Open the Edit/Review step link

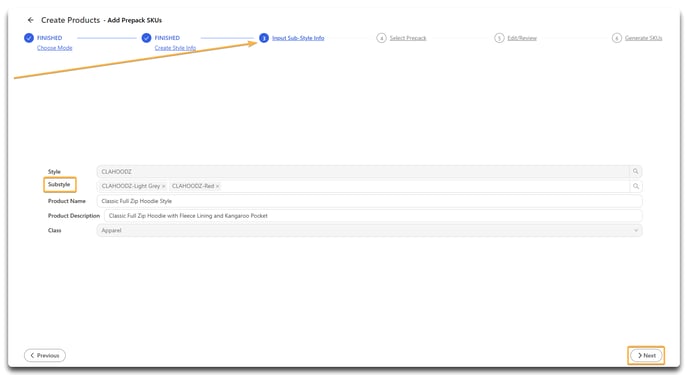pyautogui.click(x=522, y=38)
